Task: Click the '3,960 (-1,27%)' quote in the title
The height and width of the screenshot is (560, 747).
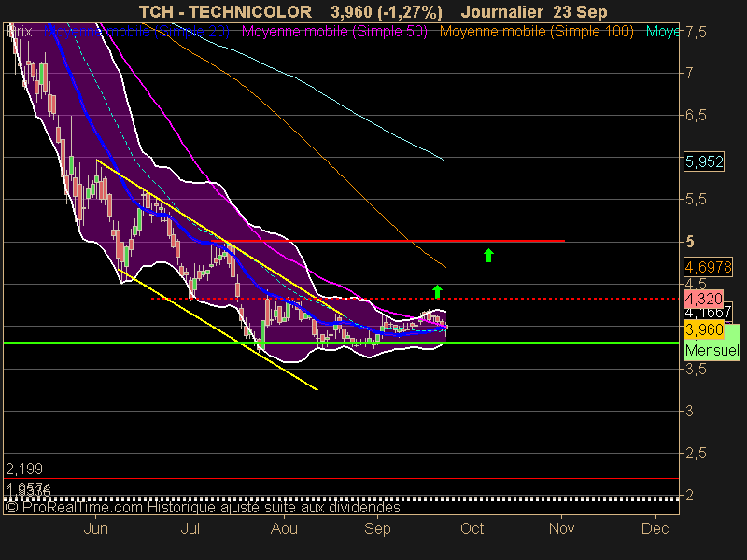Action: coord(387,12)
